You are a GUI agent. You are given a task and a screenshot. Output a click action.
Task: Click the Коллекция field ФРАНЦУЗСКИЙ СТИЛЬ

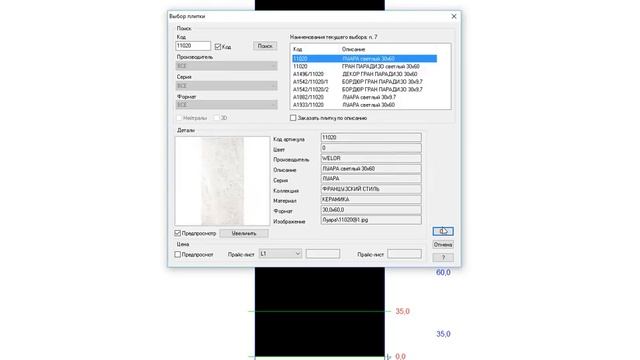coord(371,189)
